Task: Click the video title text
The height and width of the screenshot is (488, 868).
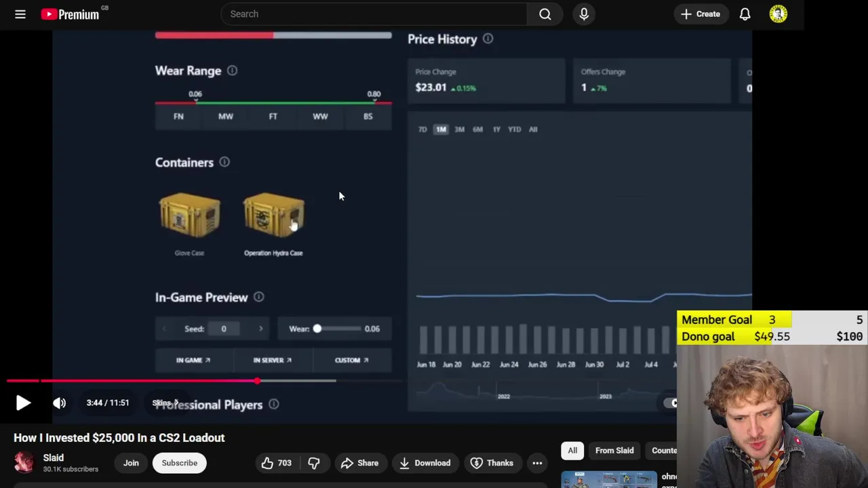Action: (x=119, y=438)
